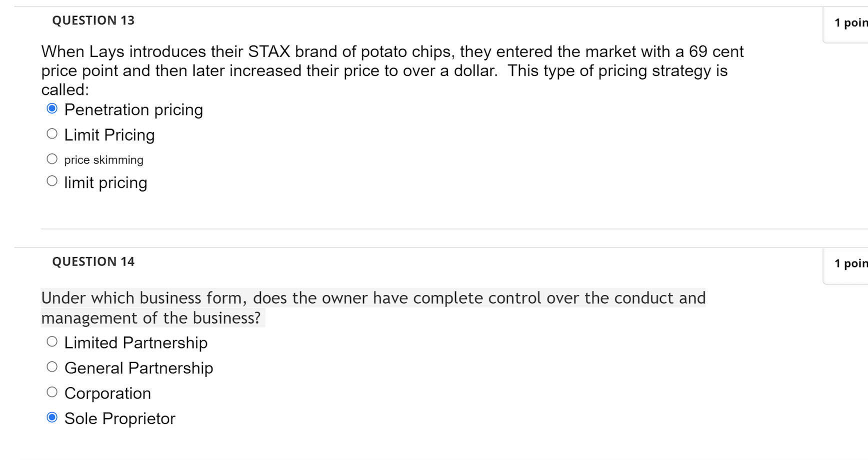
Task: Pick the lowercase limit pricing option
Action: click(x=51, y=180)
